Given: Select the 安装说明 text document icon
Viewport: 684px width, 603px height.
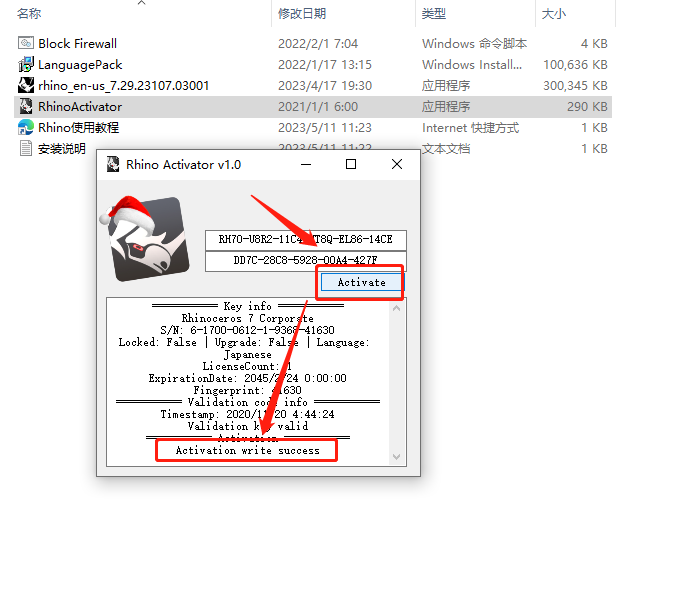Looking at the screenshot, I should (x=26, y=148).
